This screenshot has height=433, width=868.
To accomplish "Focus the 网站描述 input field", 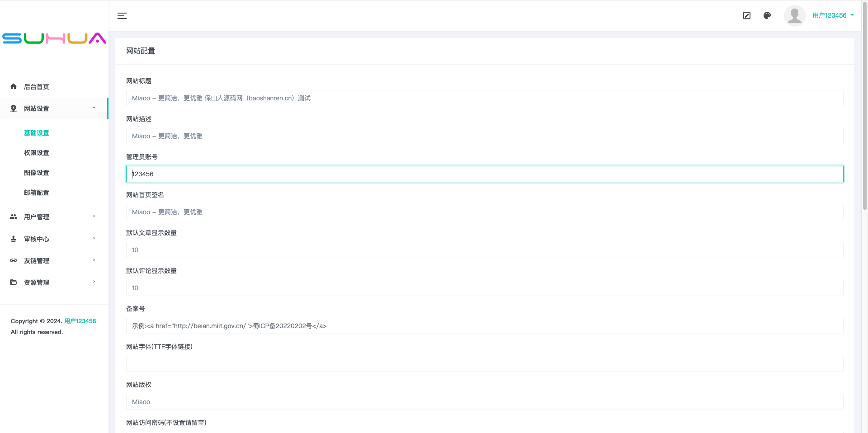I will click(485, 136).
